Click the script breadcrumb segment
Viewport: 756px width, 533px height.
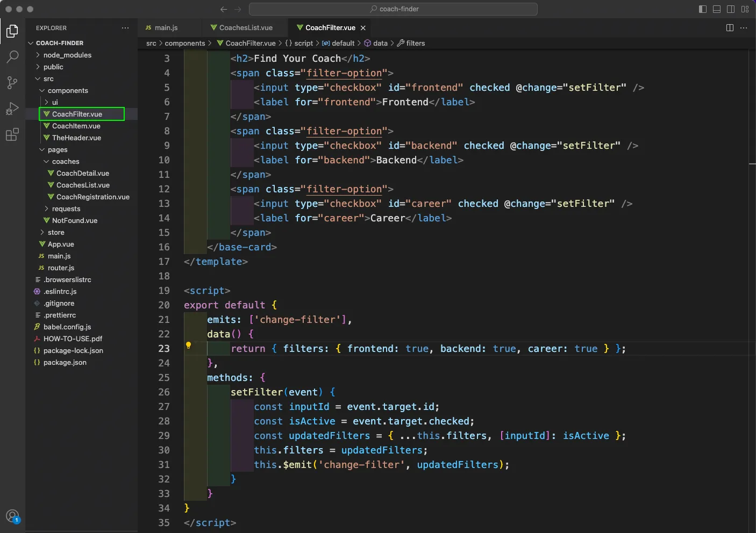(x=299, y=43)
